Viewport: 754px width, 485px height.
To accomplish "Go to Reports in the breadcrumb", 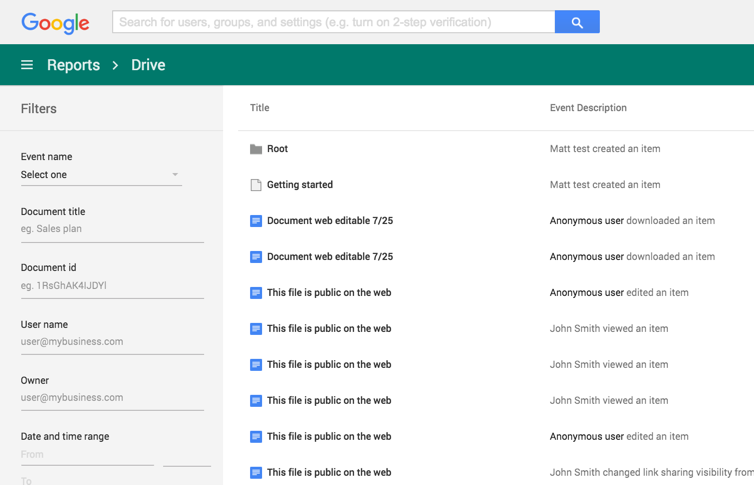I will [73, 65].
